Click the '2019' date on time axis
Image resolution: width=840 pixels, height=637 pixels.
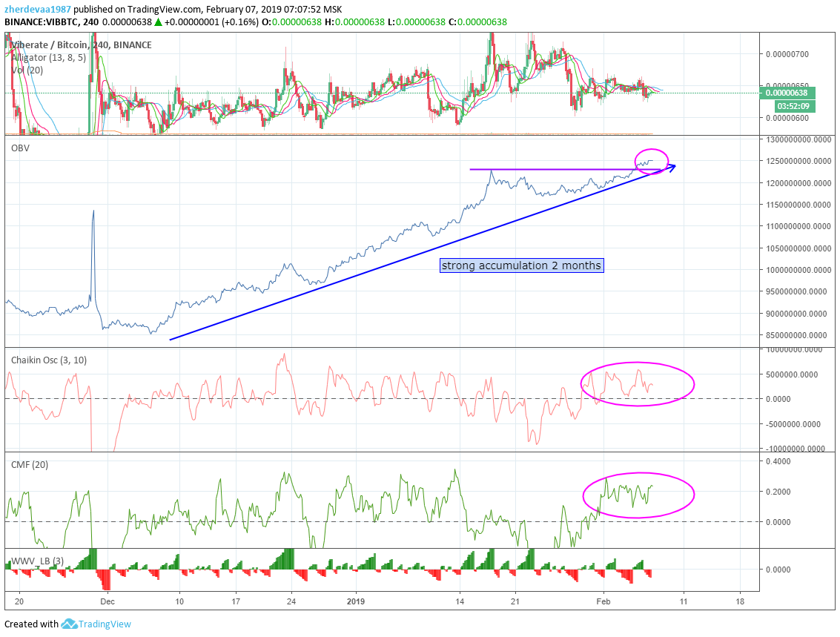(x=356, y=601)
